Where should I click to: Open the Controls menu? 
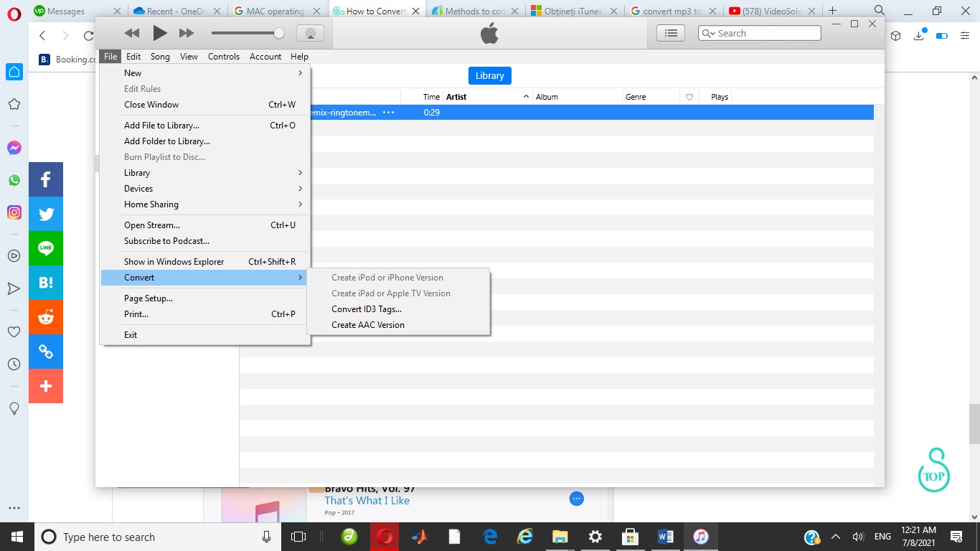(x=224, y=57)
